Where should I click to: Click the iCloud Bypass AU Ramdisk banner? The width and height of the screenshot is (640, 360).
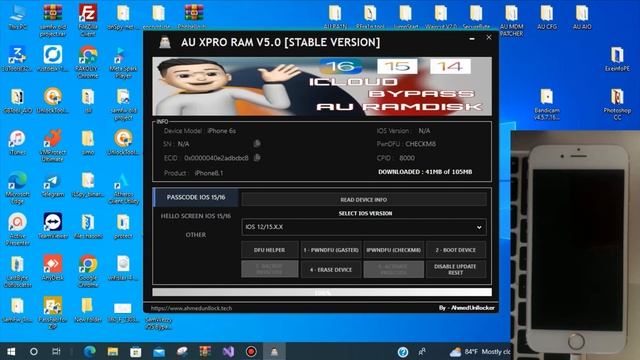pyautogui.click(x=322, y=86)
